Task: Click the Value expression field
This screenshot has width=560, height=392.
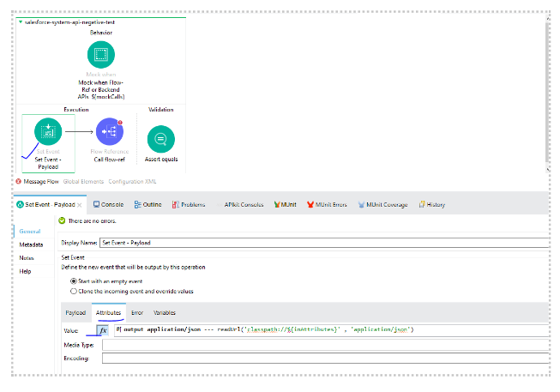Action: pos(332,330)
